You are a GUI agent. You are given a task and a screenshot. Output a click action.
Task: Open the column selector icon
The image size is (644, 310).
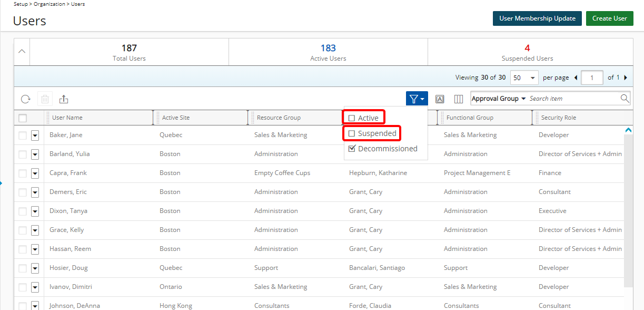pyautogui.click(x=459, y=99)
